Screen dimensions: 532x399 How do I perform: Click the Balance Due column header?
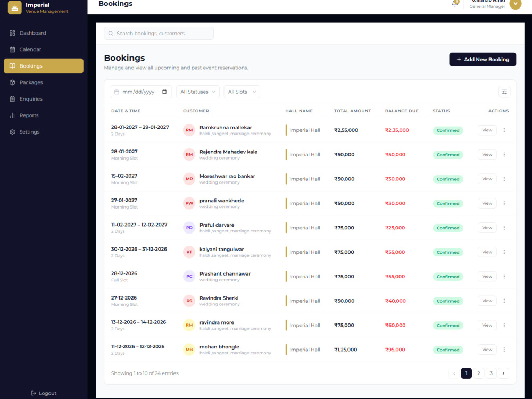coord(402,111)
